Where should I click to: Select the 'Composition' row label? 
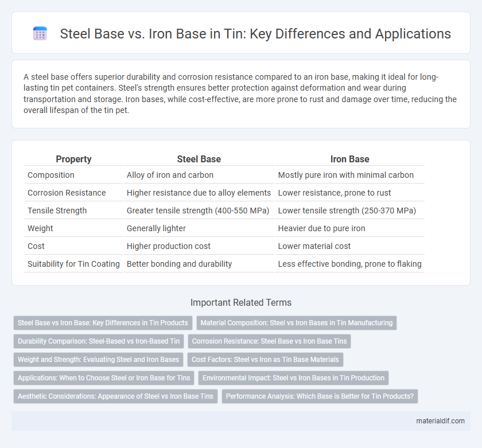point(50,175)
